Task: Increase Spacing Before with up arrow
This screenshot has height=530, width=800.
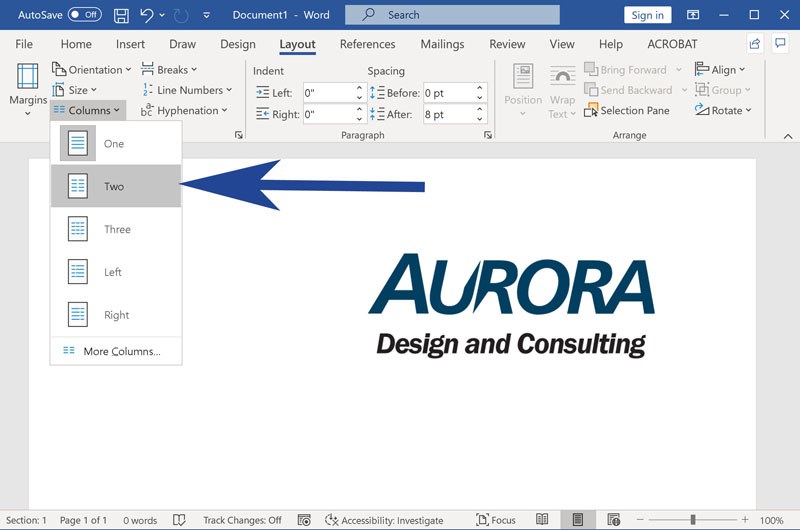Action: (x=480, y=88)
